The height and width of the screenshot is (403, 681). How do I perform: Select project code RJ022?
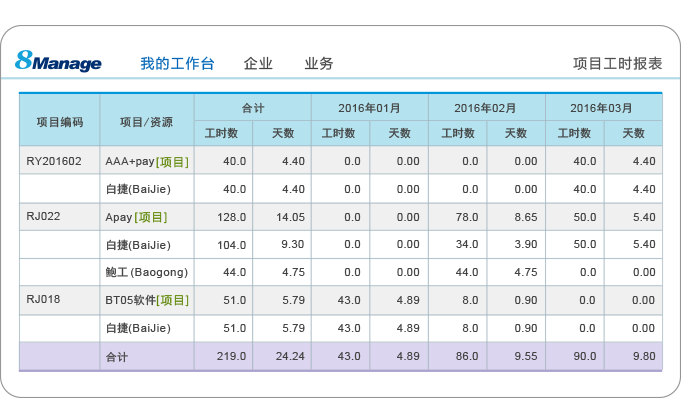[43, 217]
